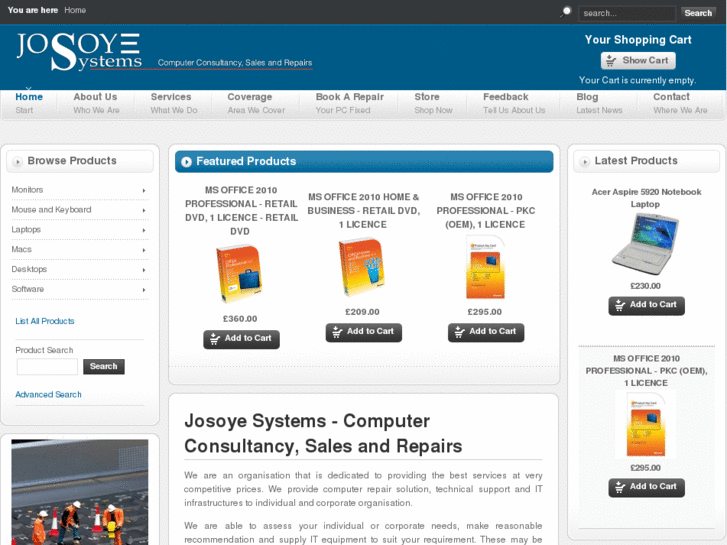Open the Coverage menu item

[256, 103]
